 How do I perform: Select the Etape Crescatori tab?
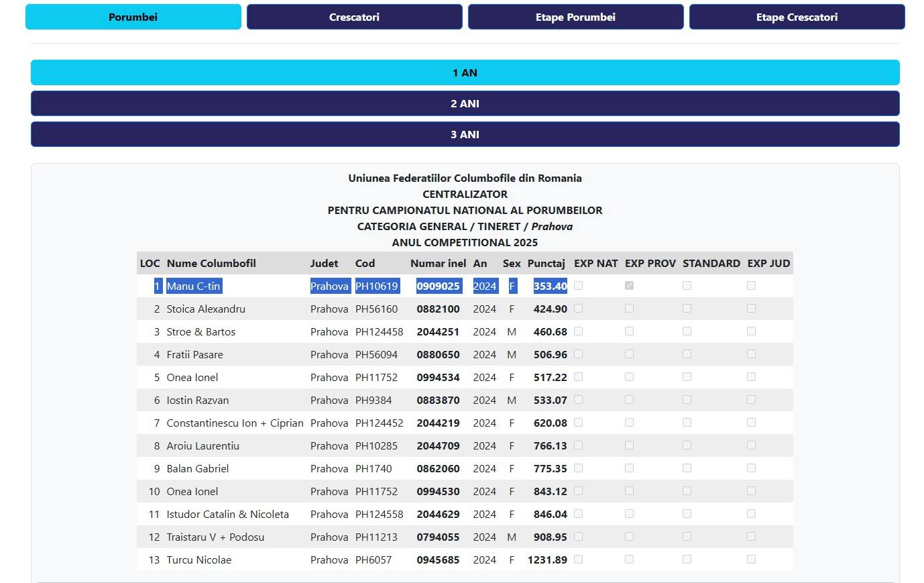tap(797, 17)
